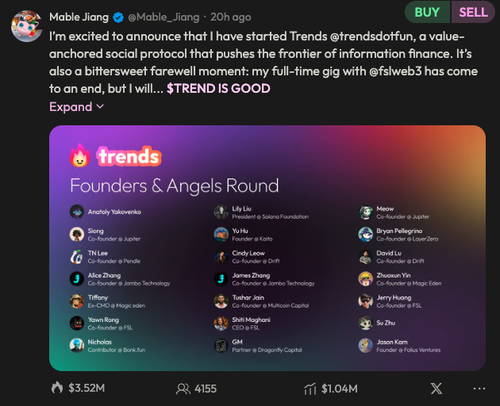
Task: Click the Expand chevron arrow
Action: [x=100, y=107]
